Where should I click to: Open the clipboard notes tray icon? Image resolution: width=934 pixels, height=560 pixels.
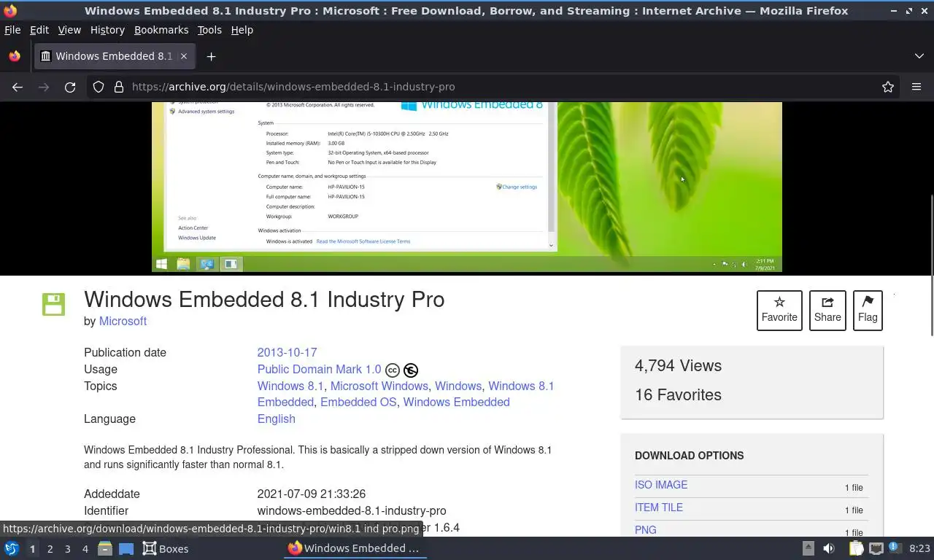(x=856, y=548)
